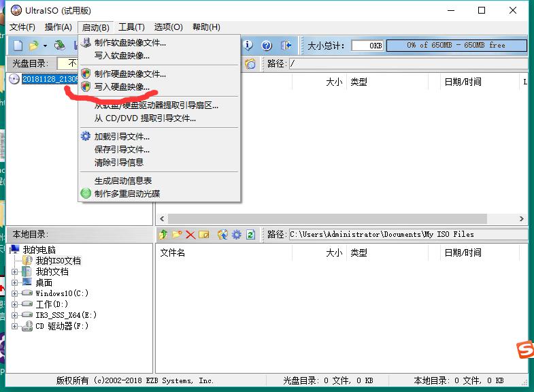534x392 pixels.
Task: Click the Help question mark icon
Action: pos(267,46)
